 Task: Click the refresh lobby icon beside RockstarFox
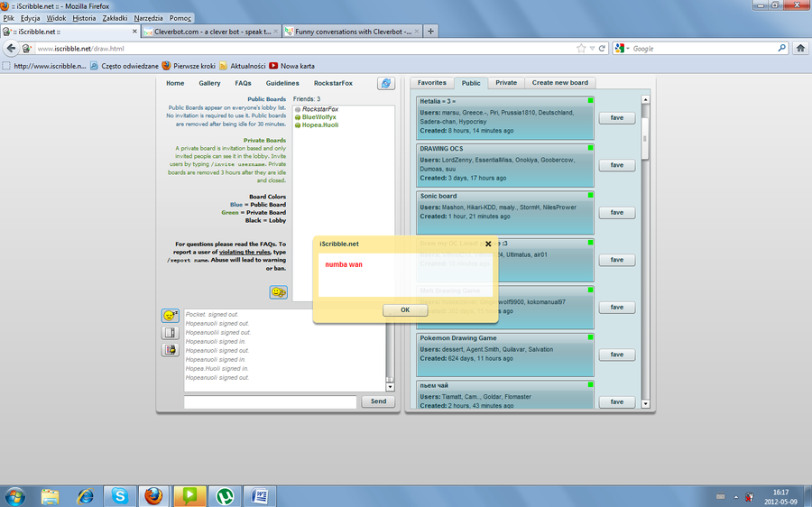(x=386, y=83)
